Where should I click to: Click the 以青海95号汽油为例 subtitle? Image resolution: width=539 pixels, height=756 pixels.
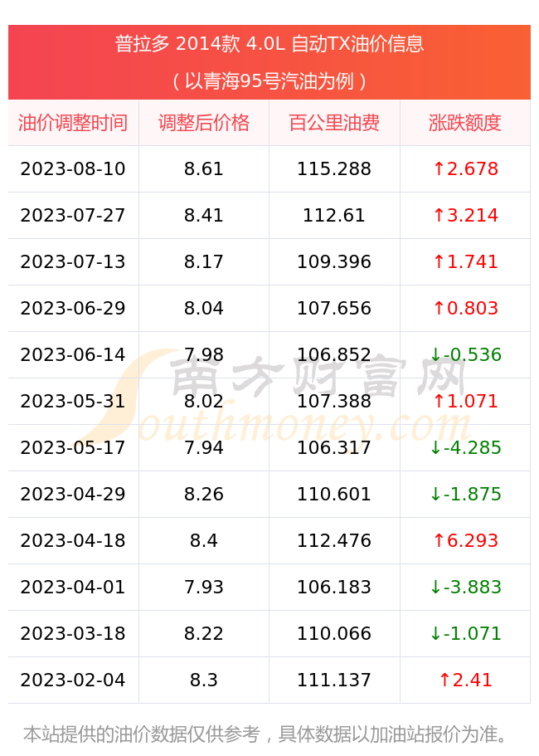(269, 81)
